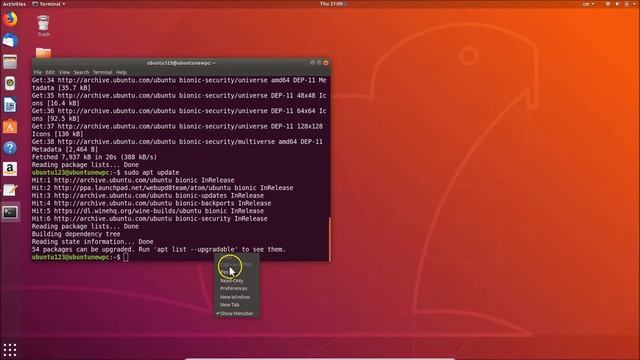Expand the system menu arrow at top right

(x=634, y=4)
